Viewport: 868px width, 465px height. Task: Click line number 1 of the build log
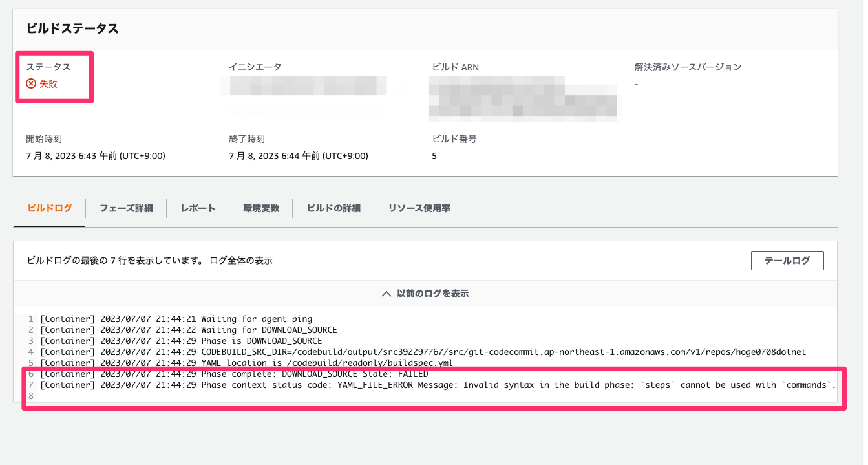[x=30, y=319]
